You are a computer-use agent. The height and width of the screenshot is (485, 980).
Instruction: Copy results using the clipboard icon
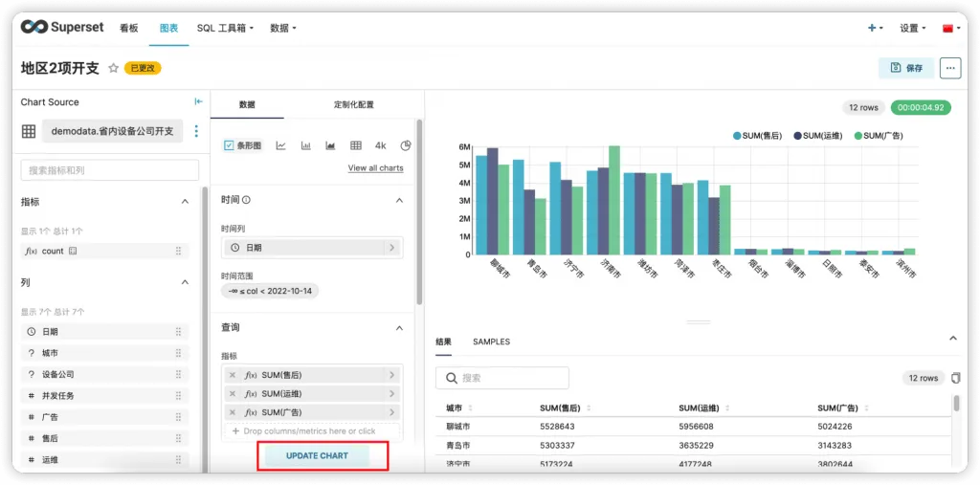click(x=955, y=378)
